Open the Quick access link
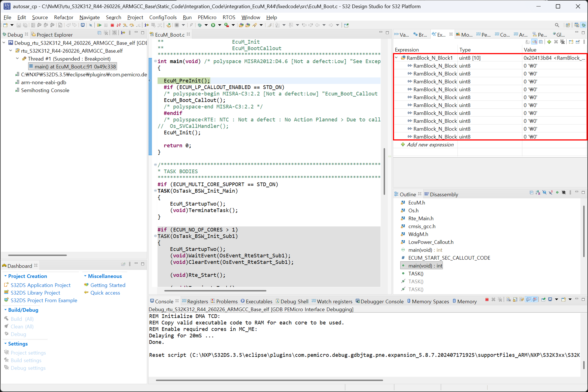The height and width of the screenshot is (392, 588). click(105, 293)
